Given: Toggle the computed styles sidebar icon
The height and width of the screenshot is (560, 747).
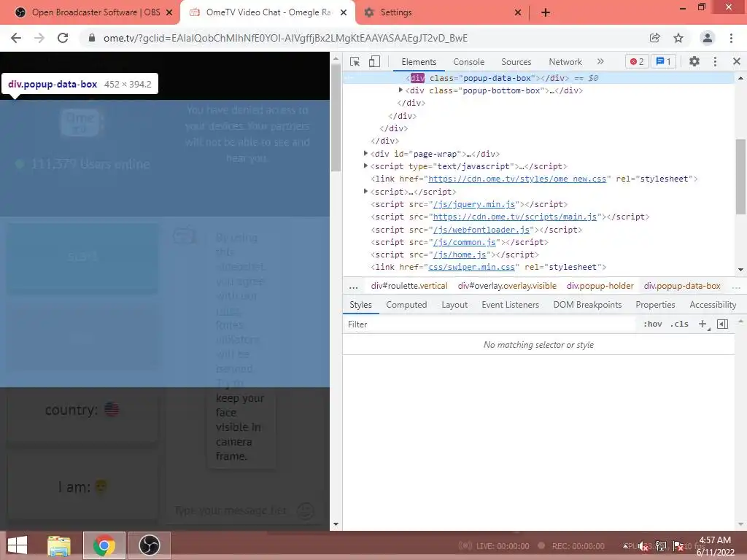Looking at the screenshot, I should click(x=722, y=324).
